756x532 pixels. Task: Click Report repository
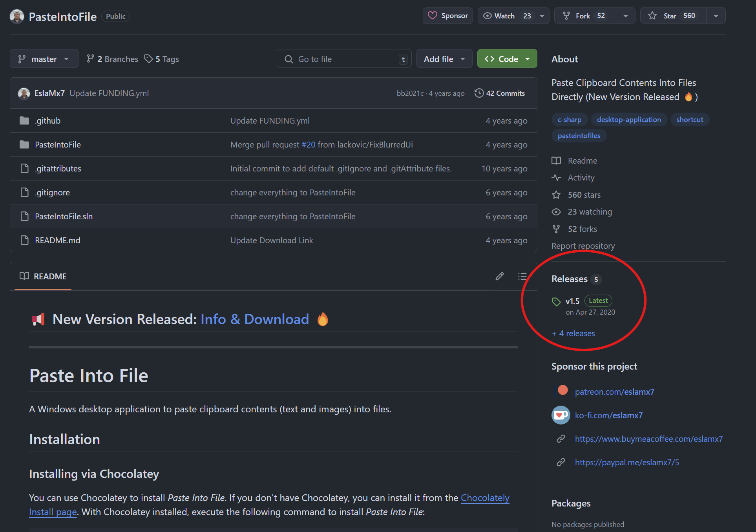coord(583,246)
